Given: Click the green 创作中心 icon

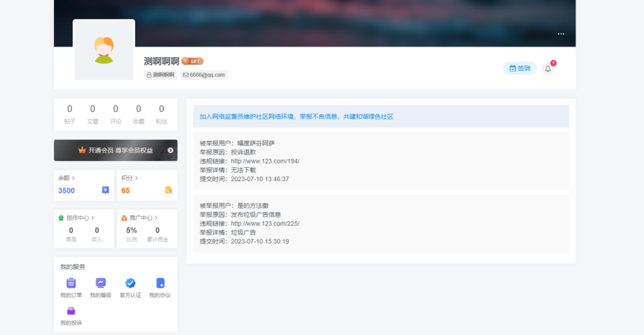Looking at the screenshot, I should tap(61, 218).
